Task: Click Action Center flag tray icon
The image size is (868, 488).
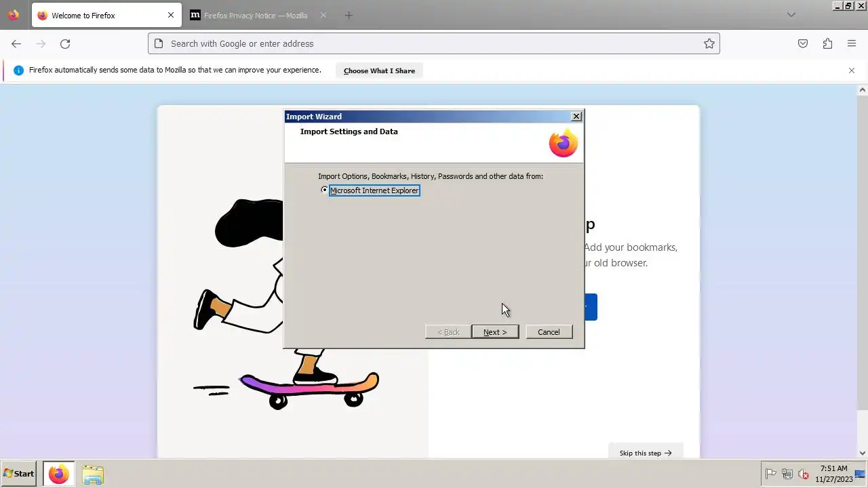Action: [x=771, y=474]
